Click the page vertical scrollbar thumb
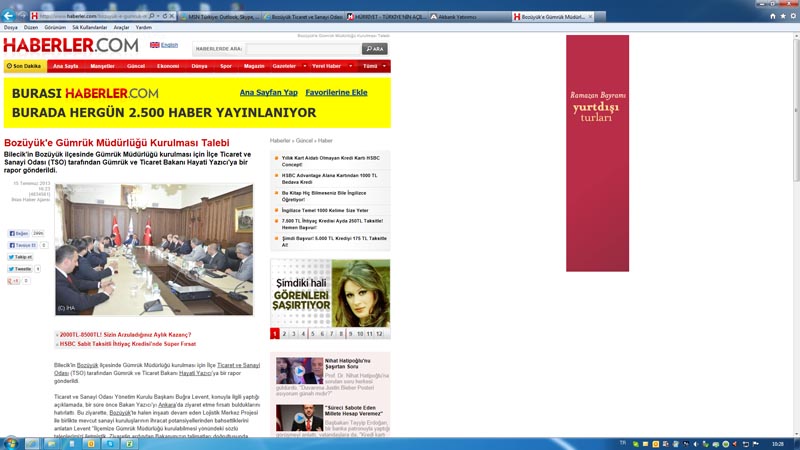Image resolution: width=800 pixels, height=450 pixels. click(796, 110)
